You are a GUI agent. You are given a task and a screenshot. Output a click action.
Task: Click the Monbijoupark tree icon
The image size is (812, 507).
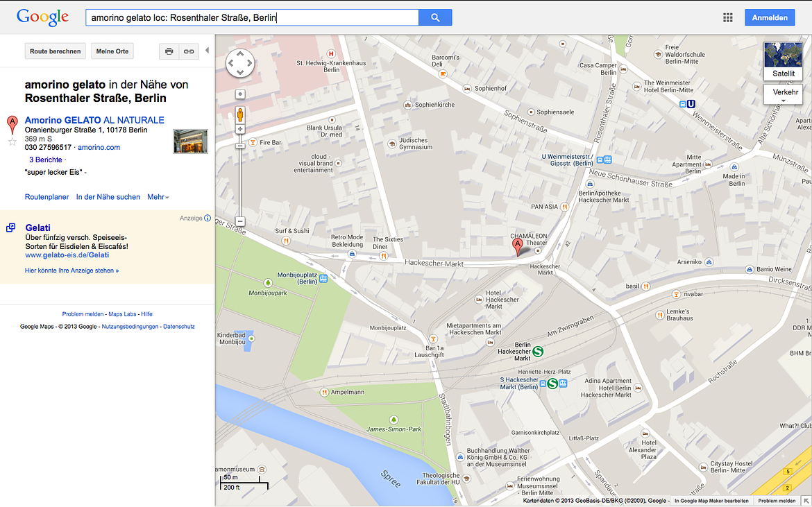[x=268, y=283]
